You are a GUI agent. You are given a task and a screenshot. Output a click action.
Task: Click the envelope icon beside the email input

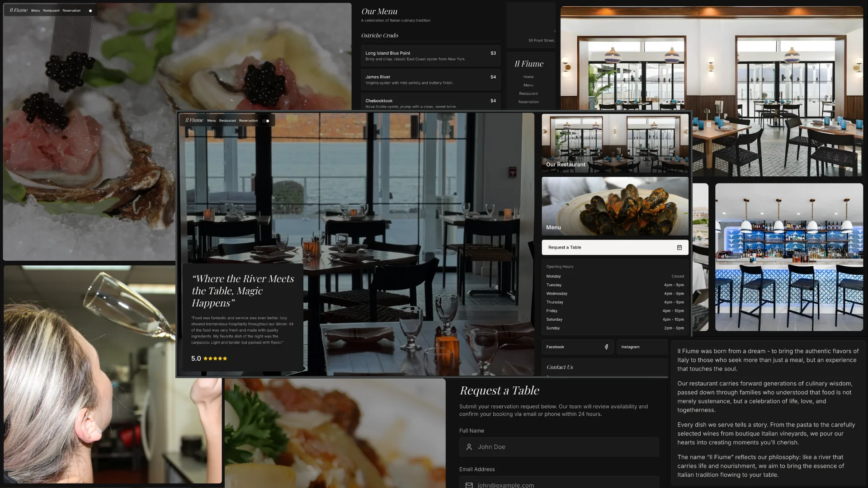[469, 485]
